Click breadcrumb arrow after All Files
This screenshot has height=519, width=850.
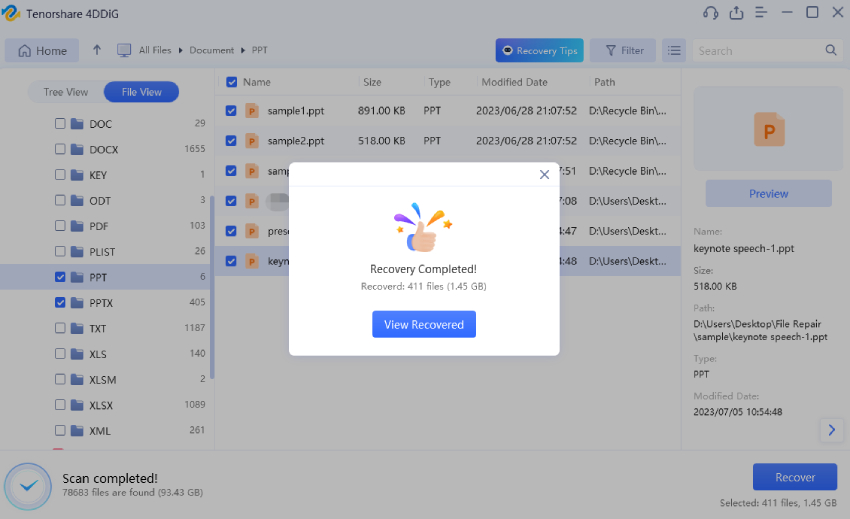(181, 50)
